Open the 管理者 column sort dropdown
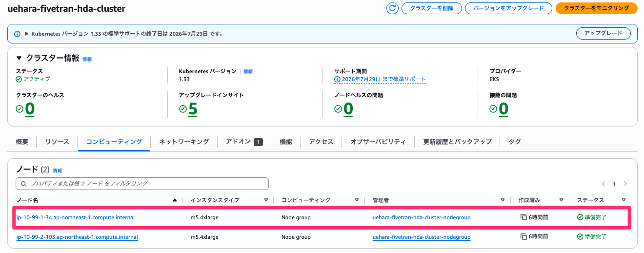The width and height of the screenshot is (644, 253). click(503, 200)
